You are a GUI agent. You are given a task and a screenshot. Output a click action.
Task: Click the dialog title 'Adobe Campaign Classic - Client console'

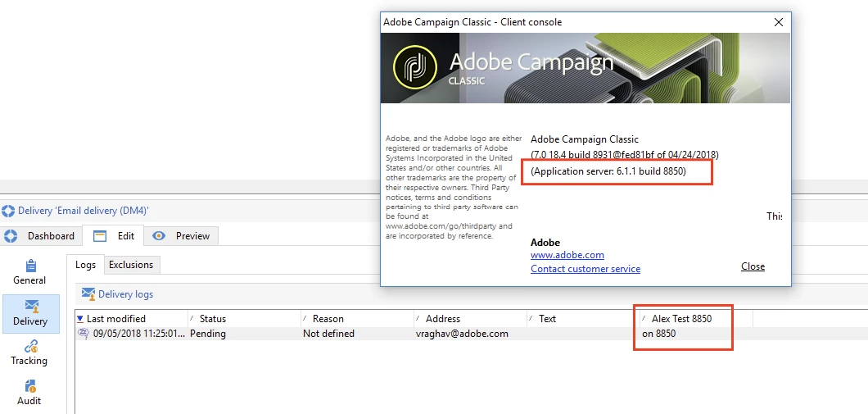(472, 22)
